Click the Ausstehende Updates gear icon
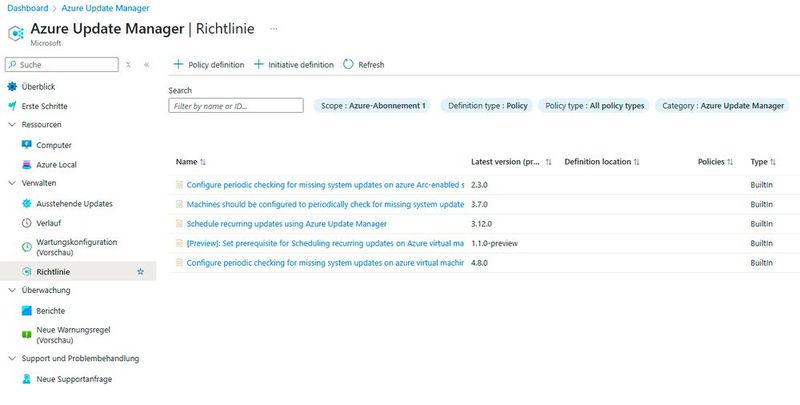Screen dimensions: 800x405 click(x=27, y=204)
